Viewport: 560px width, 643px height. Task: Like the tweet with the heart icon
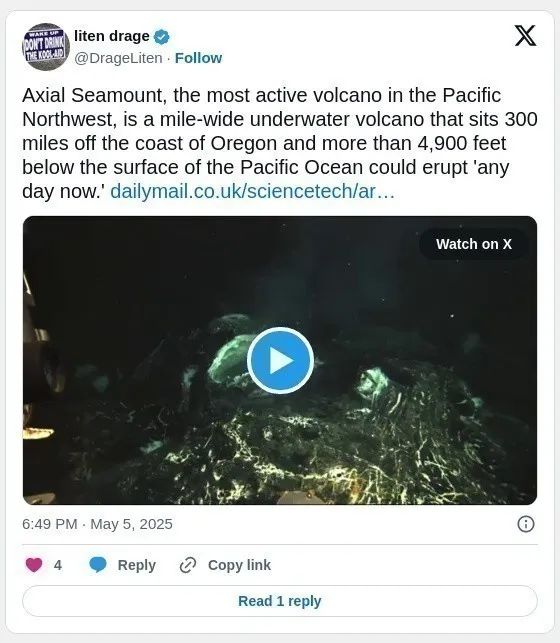coord(34,565)
